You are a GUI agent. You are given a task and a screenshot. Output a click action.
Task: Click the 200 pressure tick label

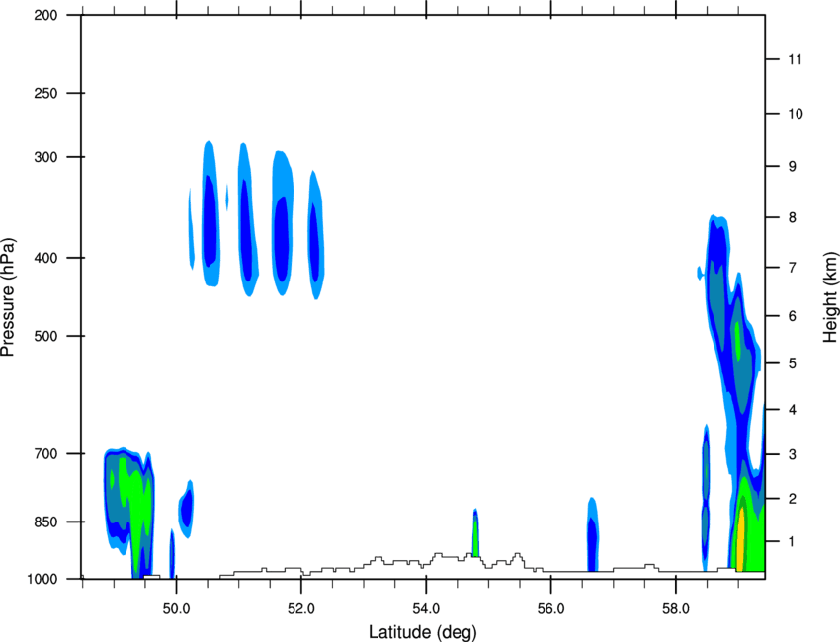point(45,15)
